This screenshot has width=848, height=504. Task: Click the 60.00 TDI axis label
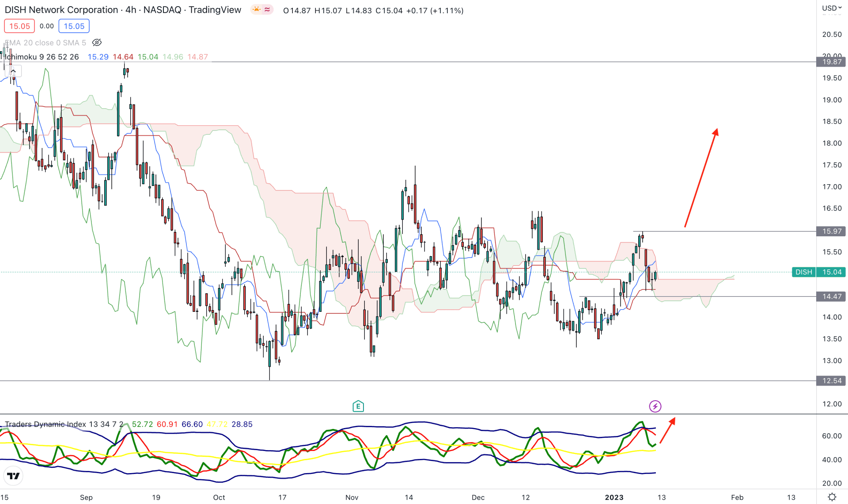coord(832,436)
